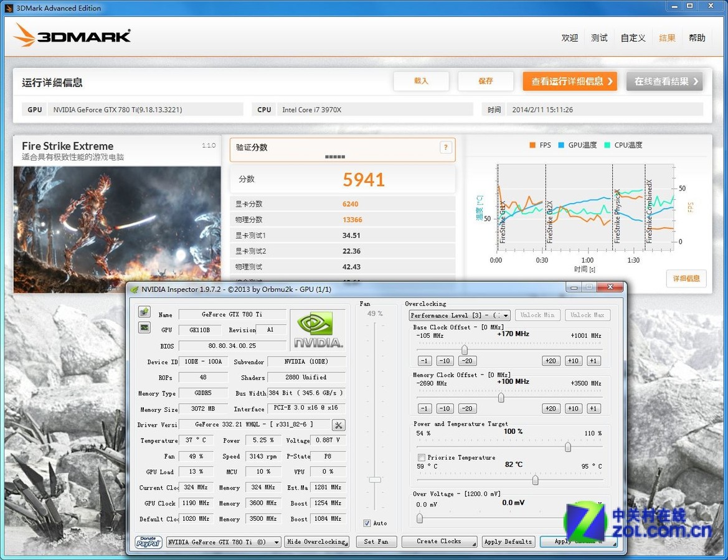This screenshot has width=728, height=560.
Task: Click Memory Clock +1 button
Action: (593, 409)
